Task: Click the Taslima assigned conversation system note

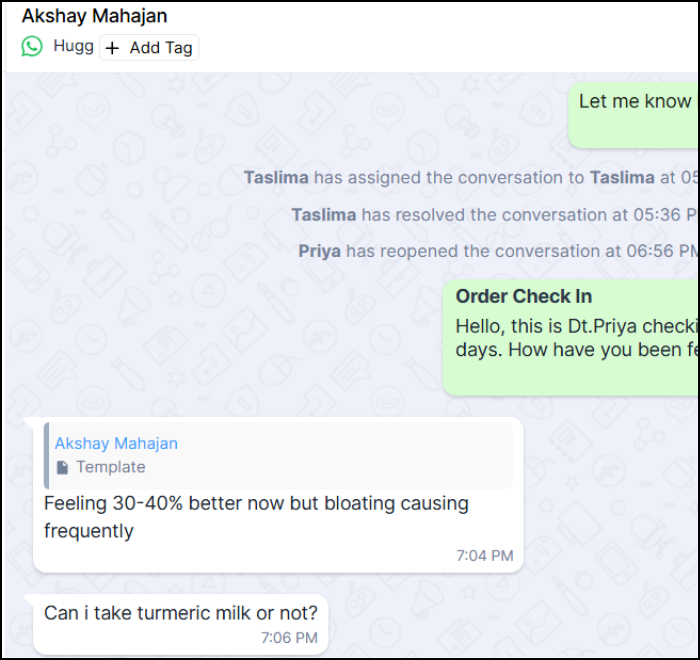Action: point(471,178)
